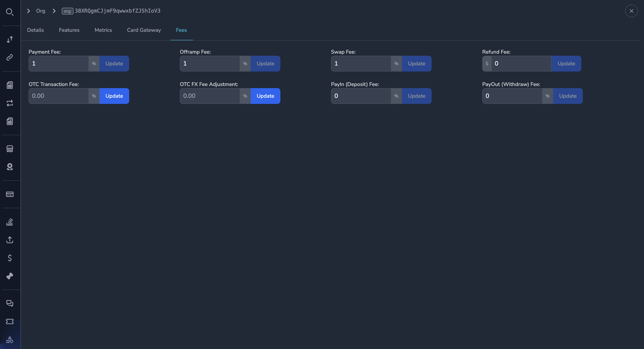Image resolution: width=644 pixels, height=349 pixels.
Task: Open the dollar sign icon
Action: [10, 258]
